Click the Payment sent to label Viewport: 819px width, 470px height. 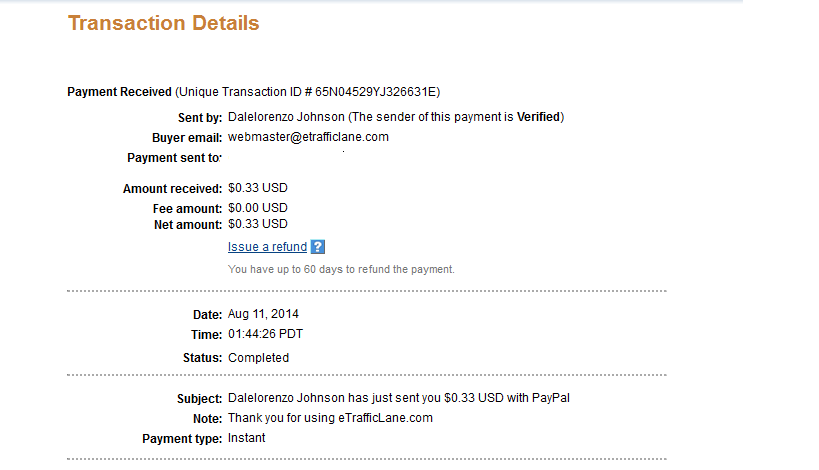click(174, 158)
